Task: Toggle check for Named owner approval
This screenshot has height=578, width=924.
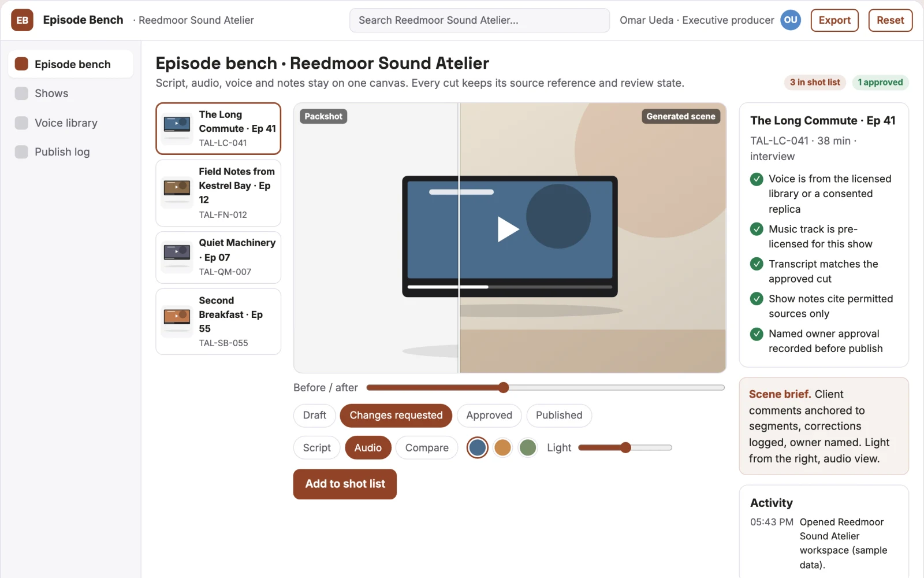Action: [x=757, y=334]
